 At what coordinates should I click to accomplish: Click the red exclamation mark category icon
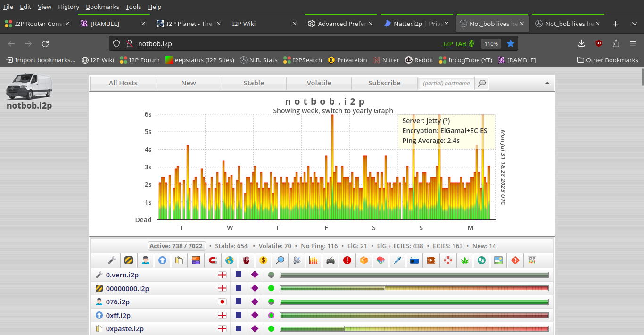click(x=347, y=260)
